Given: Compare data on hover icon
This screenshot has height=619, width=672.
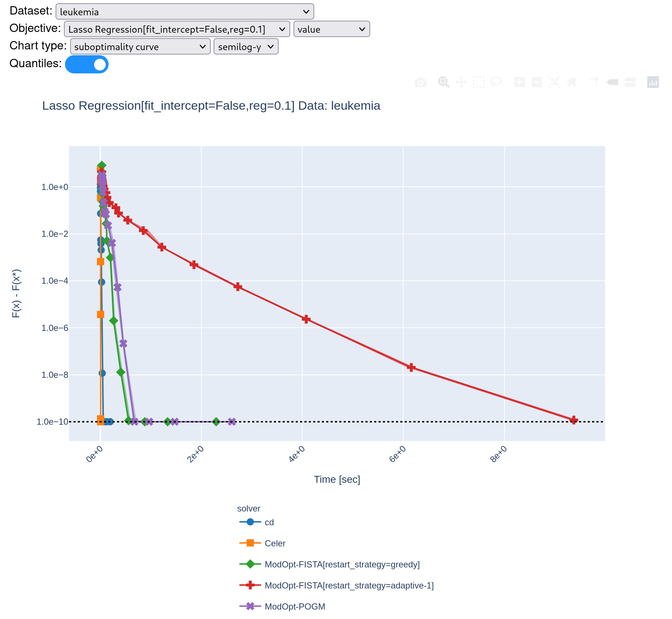Looking at the screenshot, I should (630, 82).
